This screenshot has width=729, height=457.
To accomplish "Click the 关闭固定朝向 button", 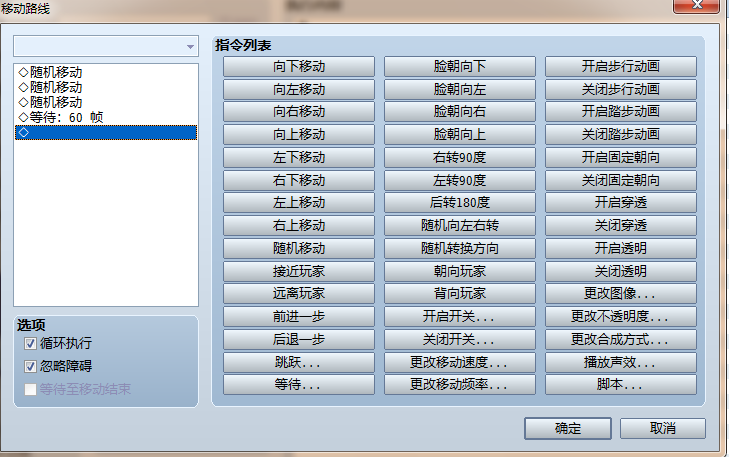I will tap(621, 180).
